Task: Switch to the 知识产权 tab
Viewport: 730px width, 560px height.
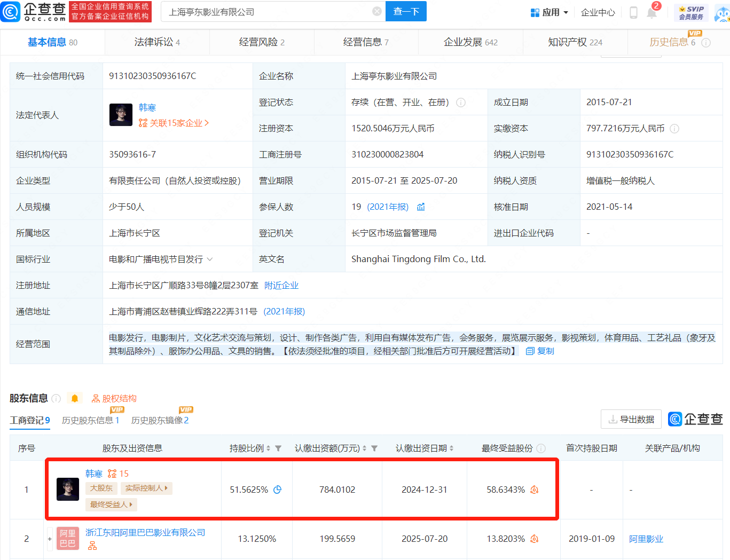Action: coord(575,43)
